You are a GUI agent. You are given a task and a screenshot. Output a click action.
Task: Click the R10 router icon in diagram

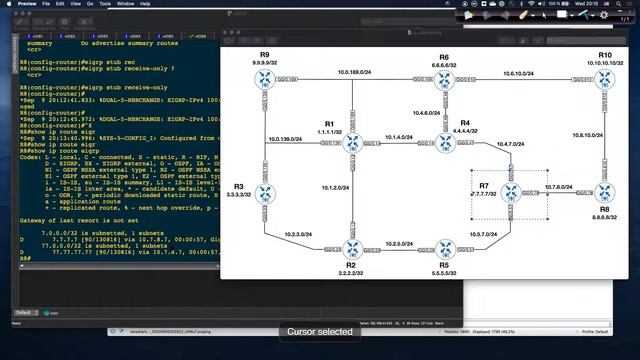point(604,79)
